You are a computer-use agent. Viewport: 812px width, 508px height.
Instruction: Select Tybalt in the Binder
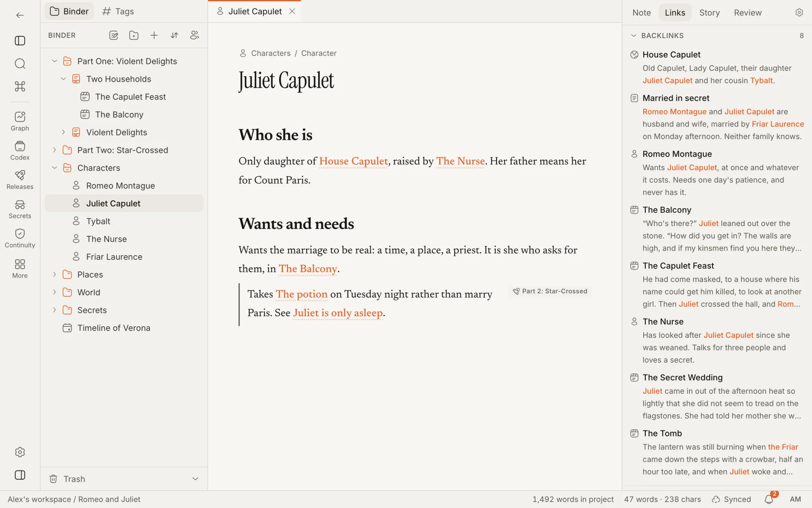[x=124, y=221]
